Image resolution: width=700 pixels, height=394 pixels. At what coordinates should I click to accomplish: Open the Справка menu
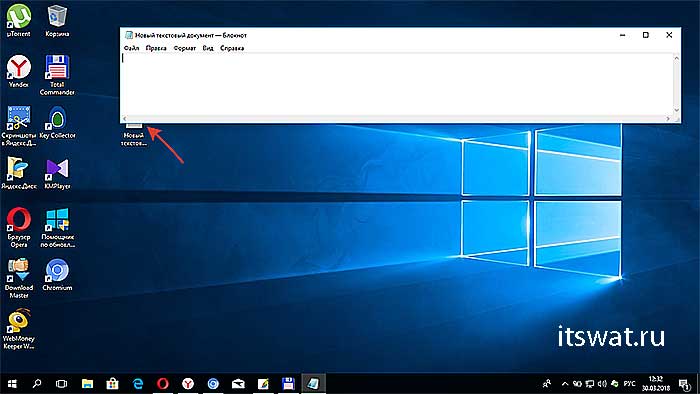[232, 48]
